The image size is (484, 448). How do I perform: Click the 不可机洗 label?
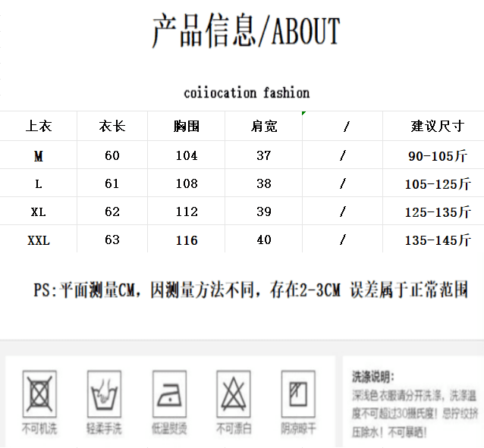[x=39, y=428]
